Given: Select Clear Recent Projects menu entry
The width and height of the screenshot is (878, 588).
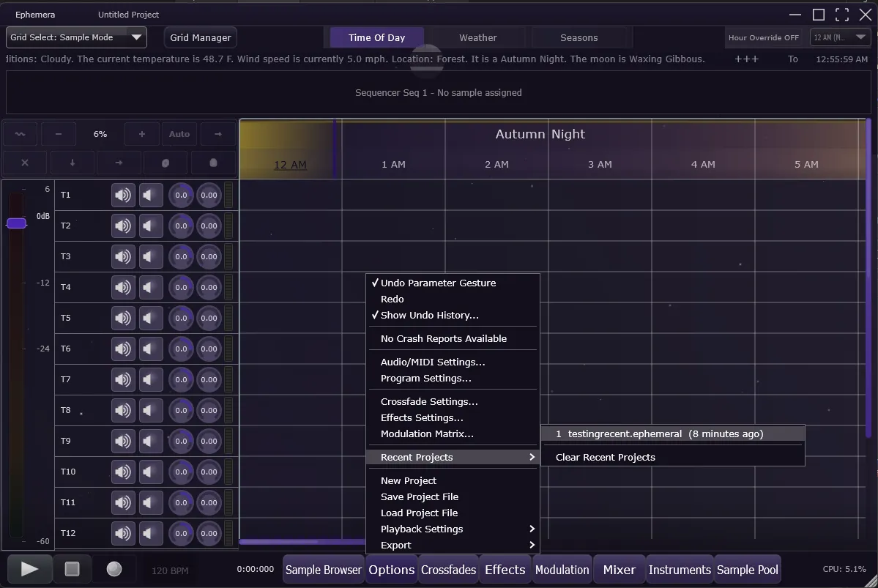Looking at the screenshot, I should (x=606, y=457).
